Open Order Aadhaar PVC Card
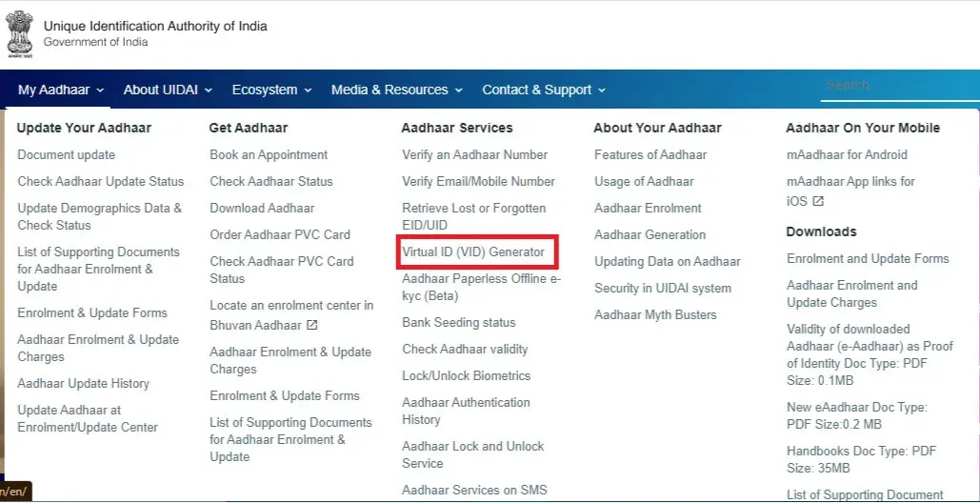 point(280,234)
